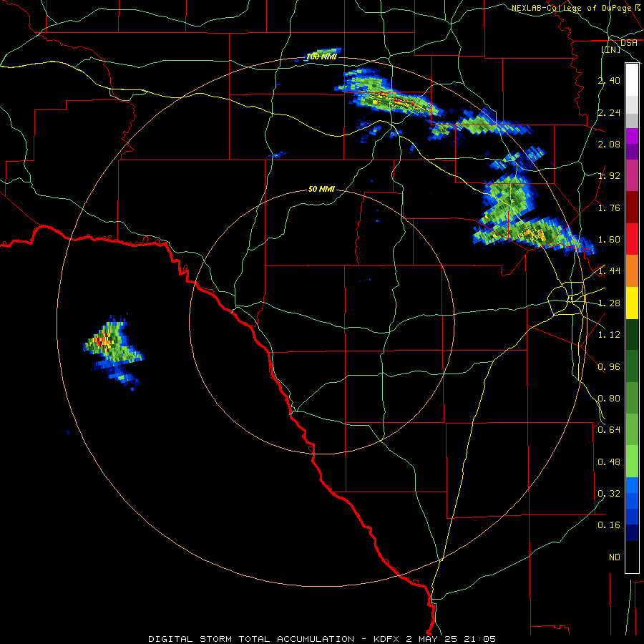Select the bright red legend swatch
644x644 pixels.
click(x=632, y=239)
